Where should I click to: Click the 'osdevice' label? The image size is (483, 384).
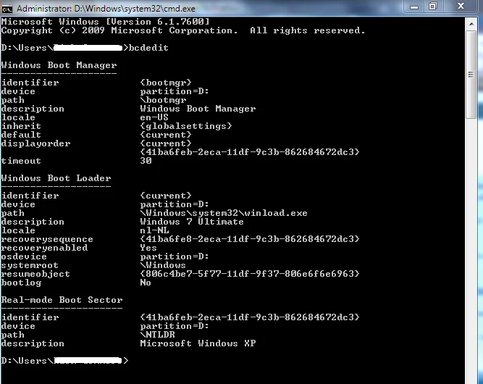[x=24, y=256]
